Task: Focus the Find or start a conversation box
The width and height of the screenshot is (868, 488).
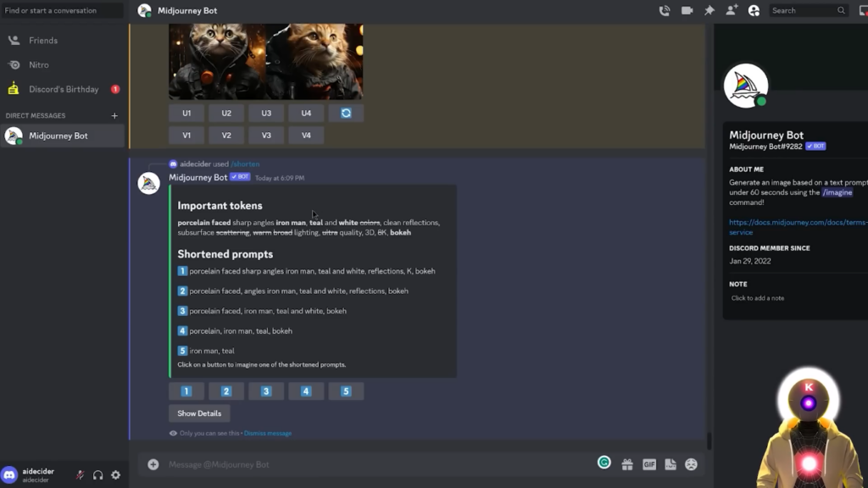Action: click(63, 10)
